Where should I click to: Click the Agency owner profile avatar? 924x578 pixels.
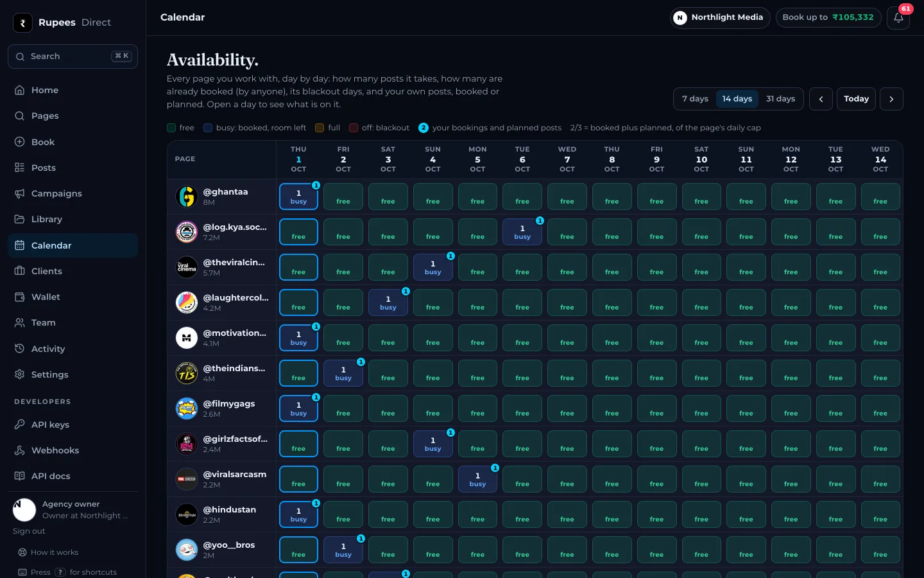coord(24,510)
